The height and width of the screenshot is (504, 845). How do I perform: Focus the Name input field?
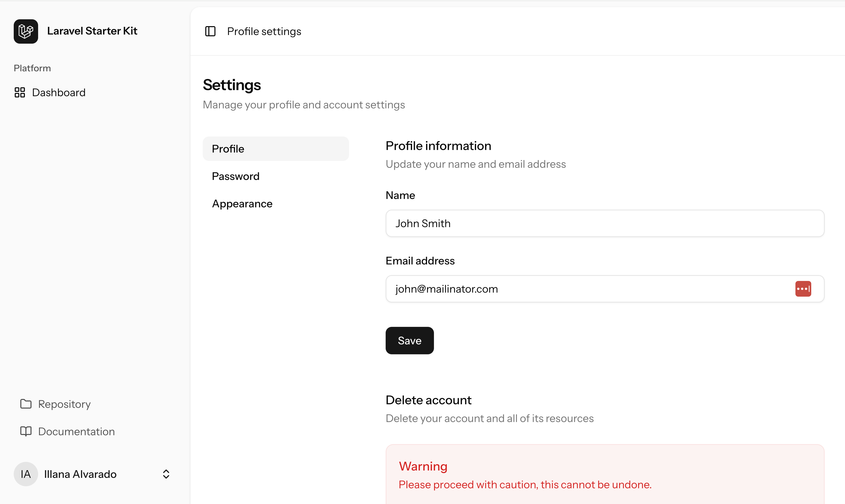click(x=604, y=224)
